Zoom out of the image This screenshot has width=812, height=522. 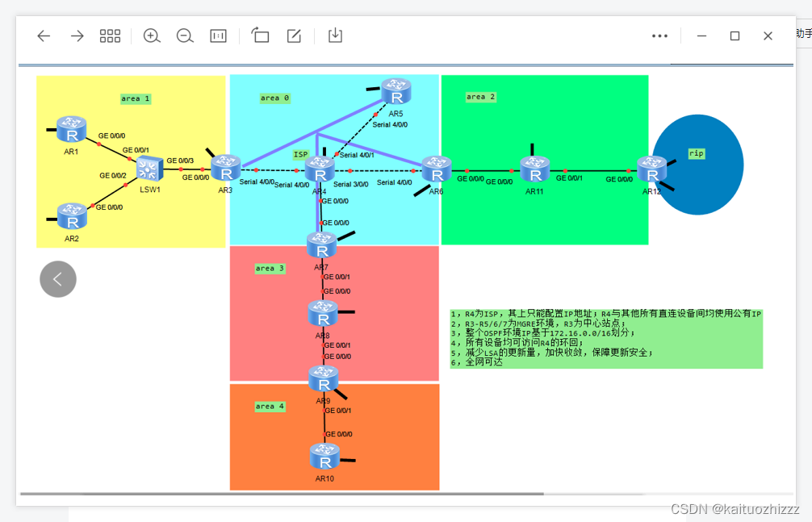coord(185,35)
